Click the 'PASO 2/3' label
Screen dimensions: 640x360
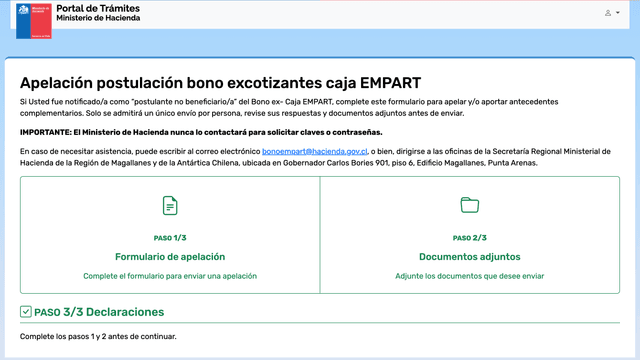click(x=469, y=238)
